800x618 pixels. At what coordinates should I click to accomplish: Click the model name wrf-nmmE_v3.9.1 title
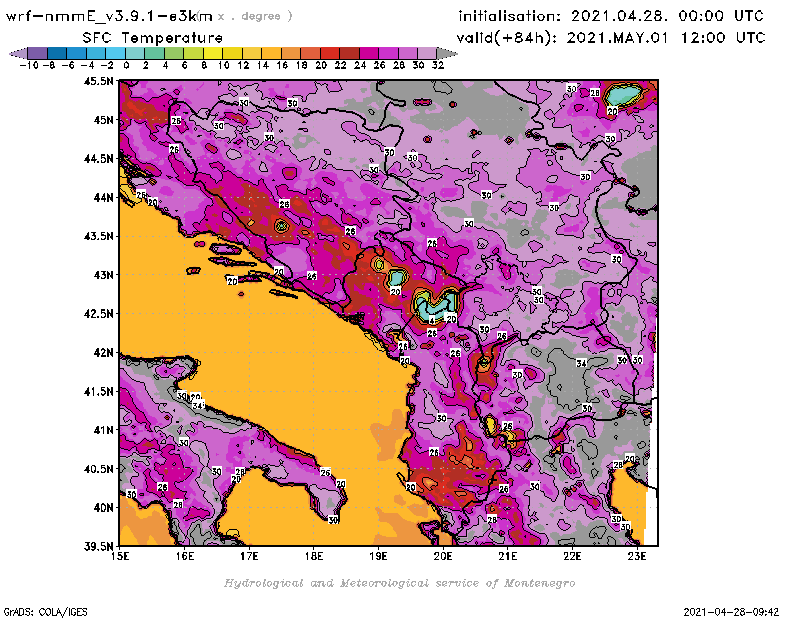coord(109,16)
